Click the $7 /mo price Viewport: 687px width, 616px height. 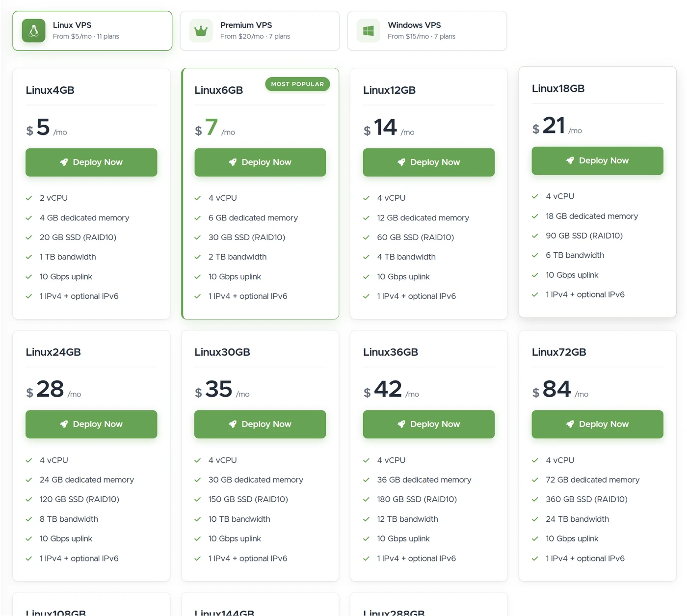click(x=215, y=128)
